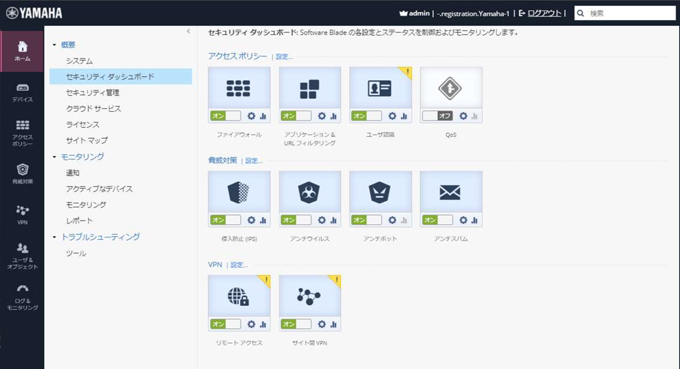Screen dimensions: 680x369
Task: Click the Anti-Spam envelope tile icon
Action: (450, 192)
